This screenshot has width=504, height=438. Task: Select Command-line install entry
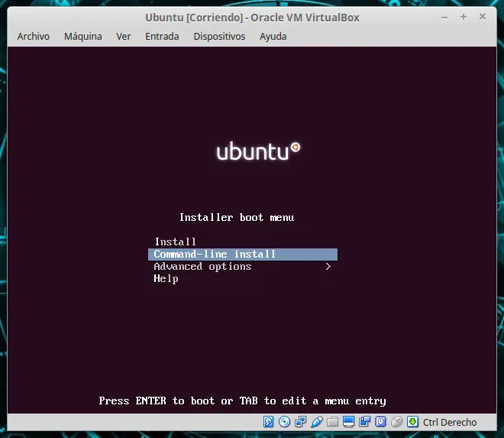243,255
